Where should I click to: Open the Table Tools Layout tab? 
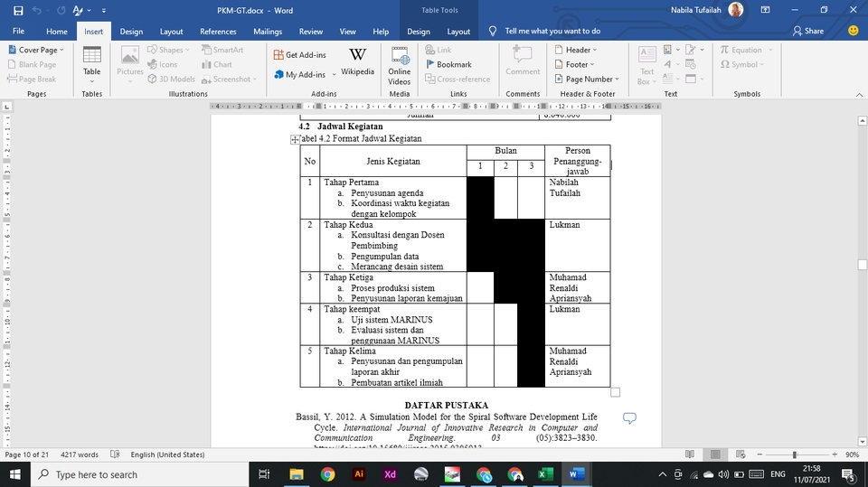point(458,31)
